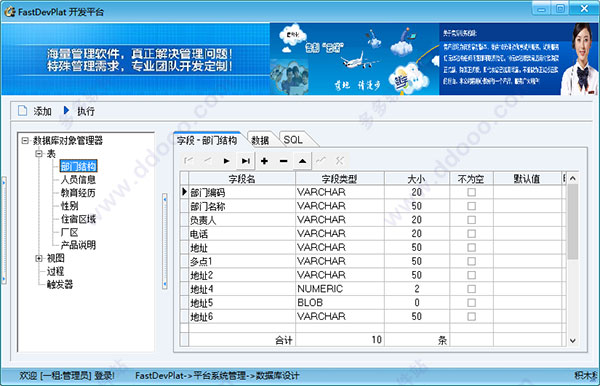Open the 数据 tab
This screenshot has width=600, height=386.
point(260,140)
